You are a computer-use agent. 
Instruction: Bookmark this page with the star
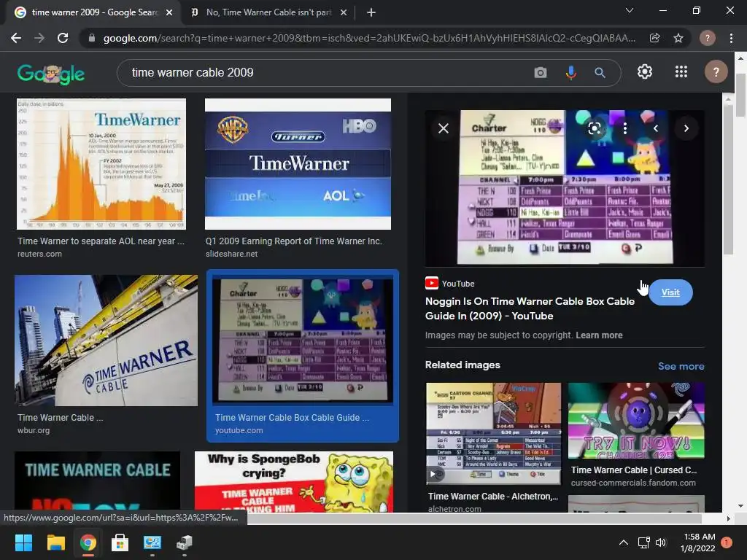(x=678, y=38)
